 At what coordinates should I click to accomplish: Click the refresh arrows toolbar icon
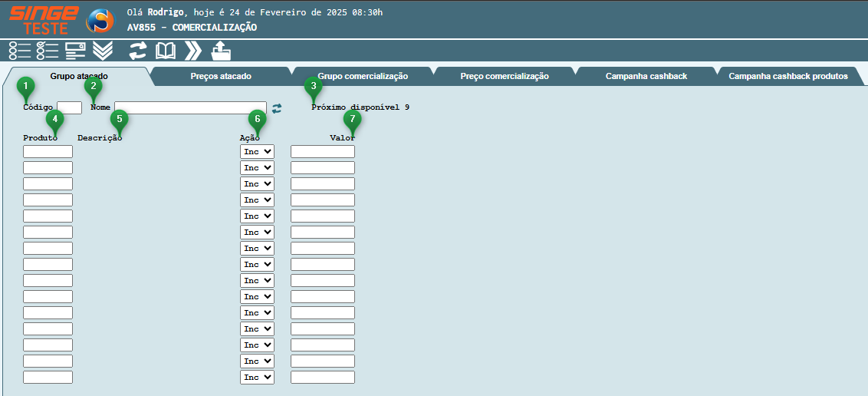coord(137,51)
